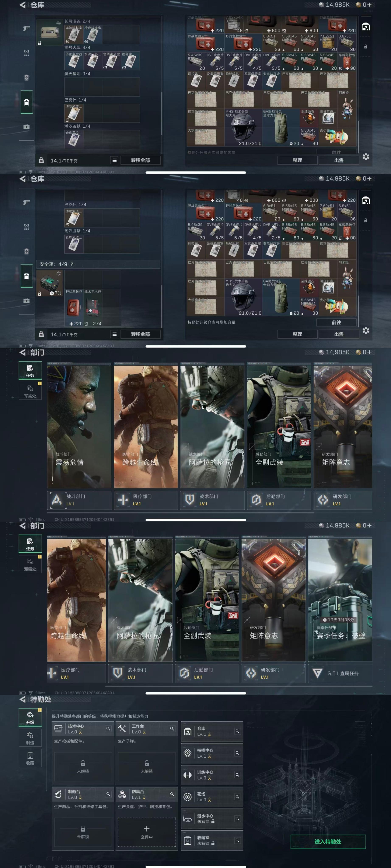Click the 19天9时35分 season timer
The image size is (391, 868).
338,620
